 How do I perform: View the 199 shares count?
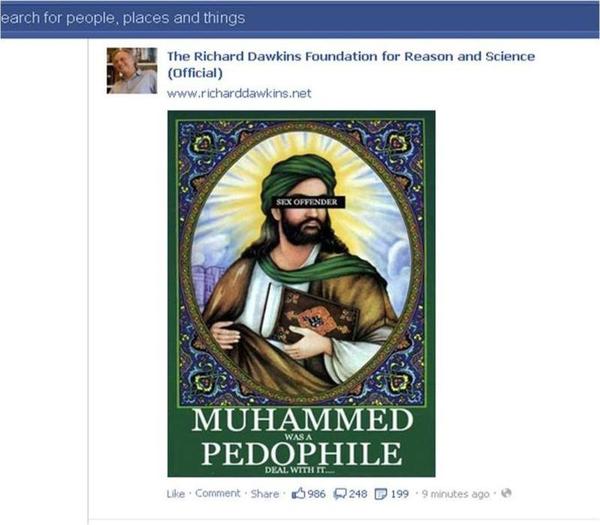(x=399, y=494)
